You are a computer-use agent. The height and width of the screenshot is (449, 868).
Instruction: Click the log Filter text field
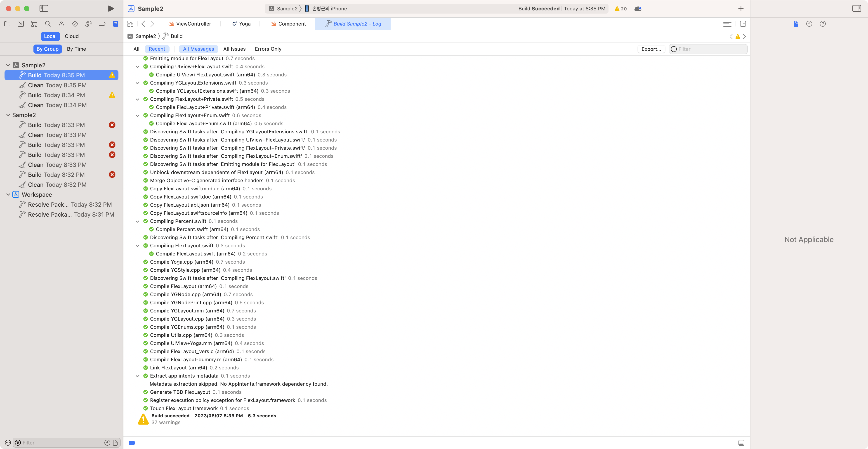click(711, 49)
